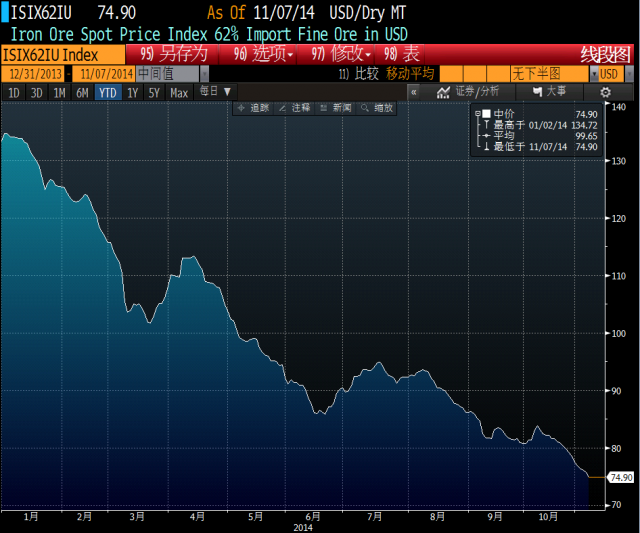The height and width of the screenshot is (533, 640).
Task: Click the 证券/分析 chart icon
Action: (444, 92)
